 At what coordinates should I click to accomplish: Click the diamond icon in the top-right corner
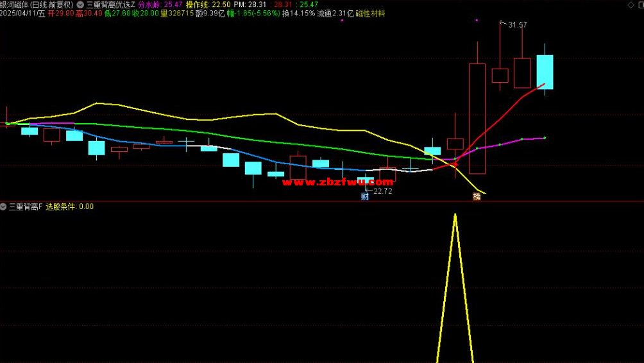(631, 5)
